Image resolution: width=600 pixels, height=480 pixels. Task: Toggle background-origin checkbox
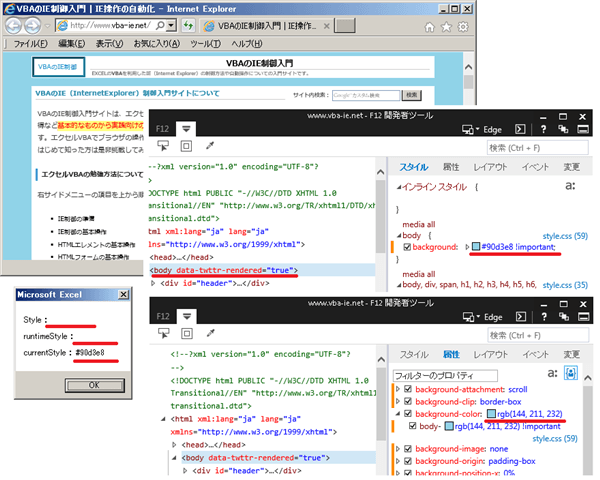408,461
